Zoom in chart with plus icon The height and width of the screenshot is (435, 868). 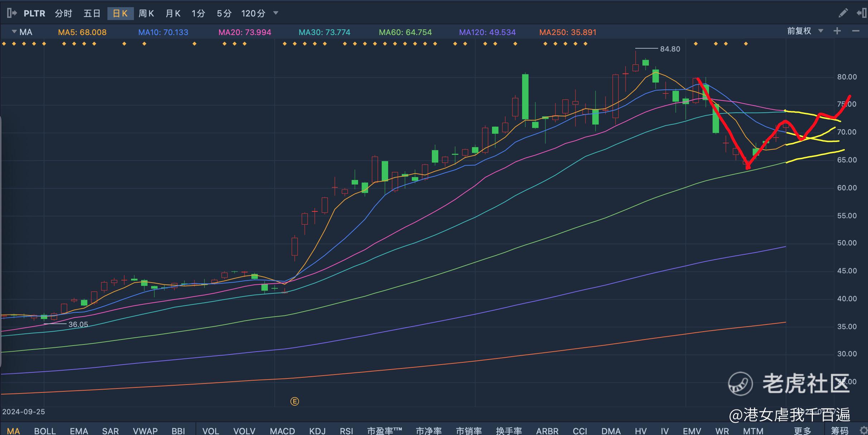(837, 31)
